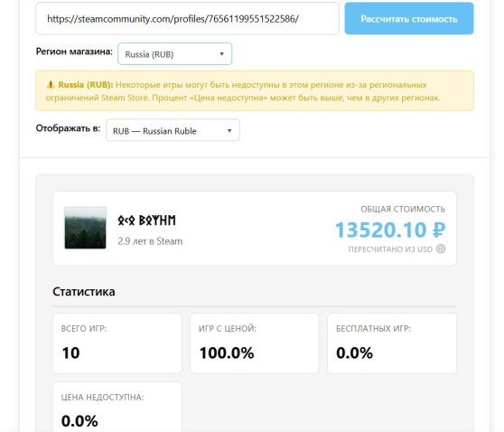Click the yellow Russia (RUB) warning banner

coord(255,91)
